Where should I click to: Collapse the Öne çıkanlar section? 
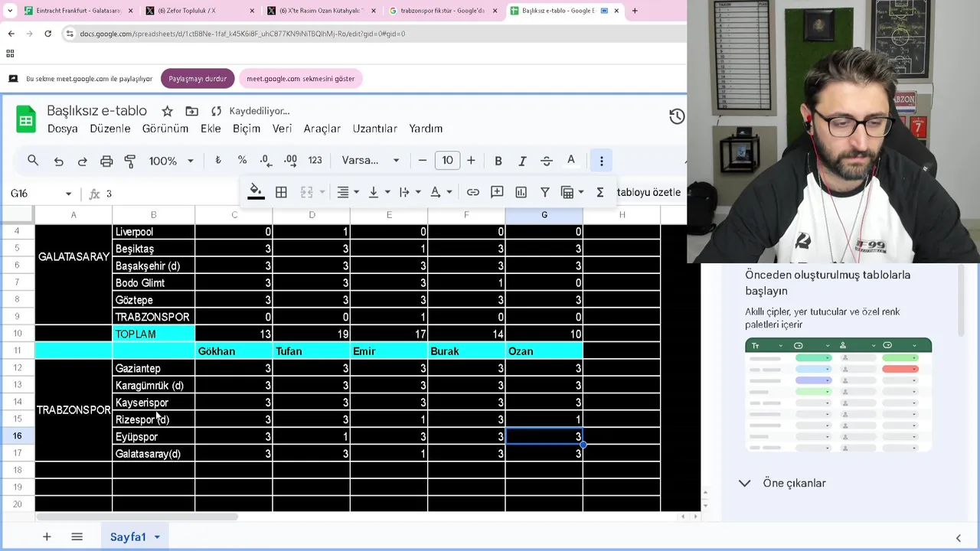click(744, 483)
